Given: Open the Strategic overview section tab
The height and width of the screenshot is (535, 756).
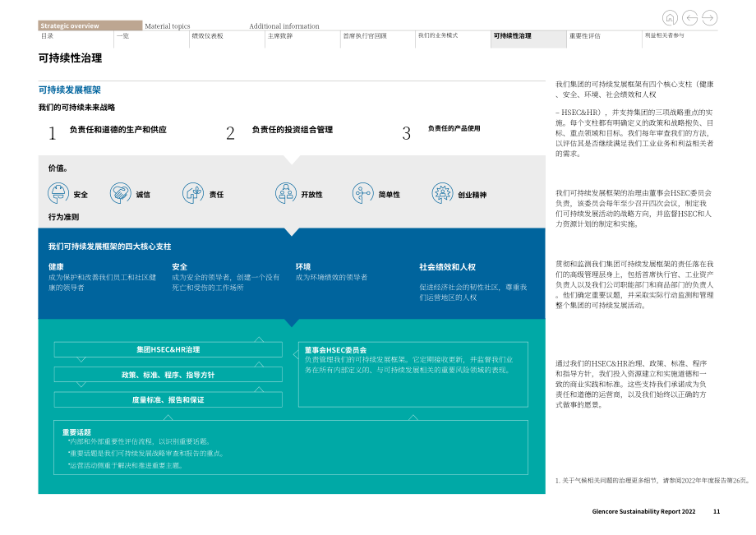Looking at the screenshot, I should coord(90,25).
